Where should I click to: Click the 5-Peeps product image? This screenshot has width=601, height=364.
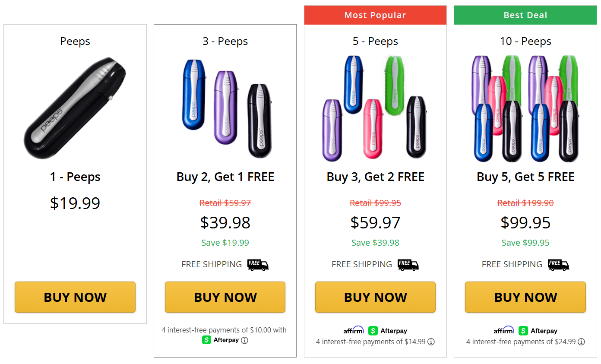[x=375, y=107]
